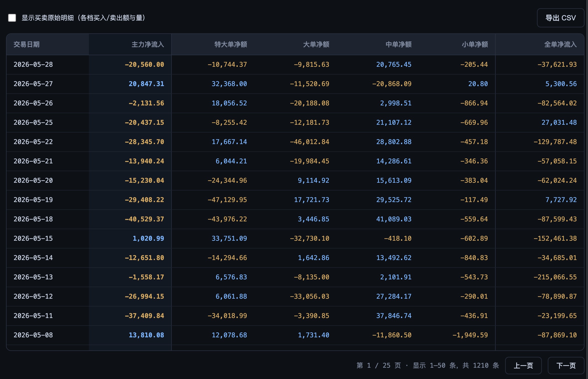
Task: Select the date cell 2026-05-12
Action: click(33, 296)
